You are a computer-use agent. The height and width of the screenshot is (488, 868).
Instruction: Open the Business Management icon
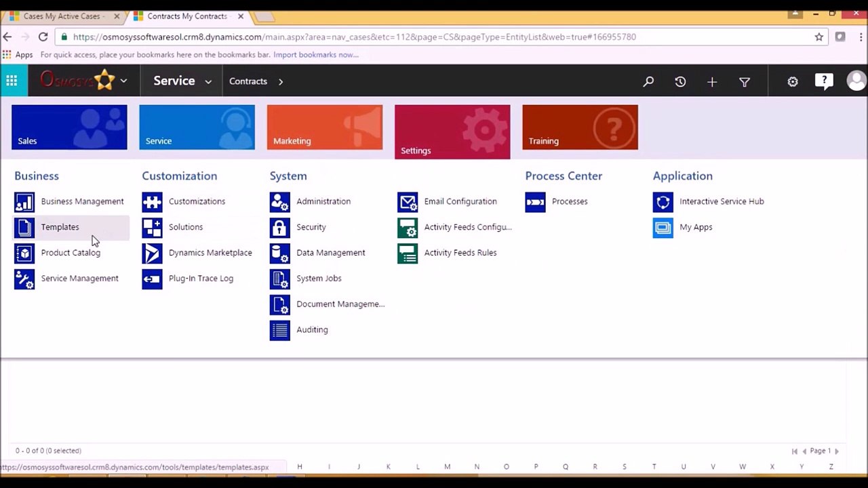(24, 202)
